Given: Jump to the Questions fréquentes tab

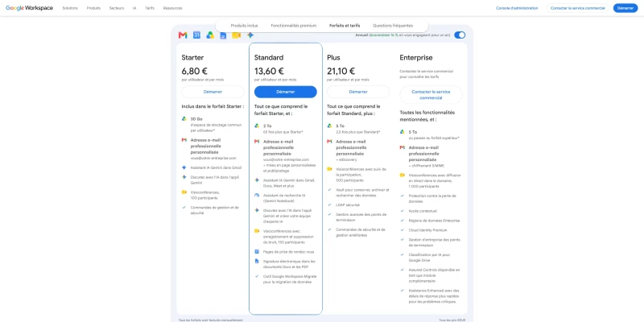Looking at the screenshot, I should (393, 26).
